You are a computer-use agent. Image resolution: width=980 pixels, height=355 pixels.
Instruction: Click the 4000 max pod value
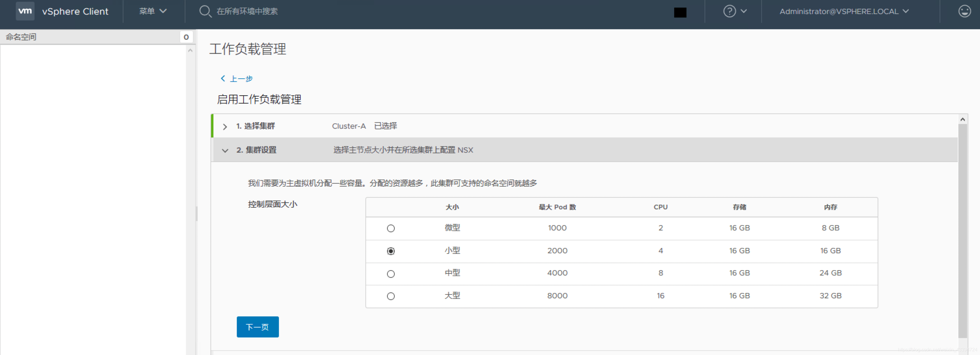(557, 273)
